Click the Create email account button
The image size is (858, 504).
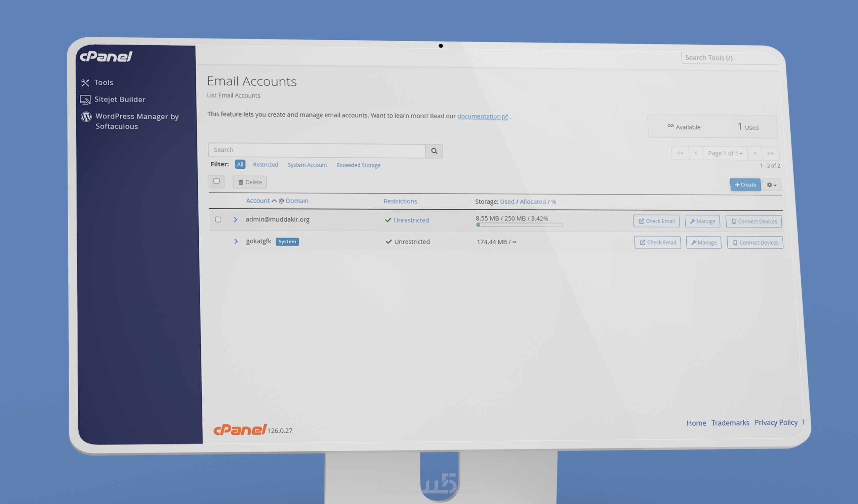tap(745, 184)
